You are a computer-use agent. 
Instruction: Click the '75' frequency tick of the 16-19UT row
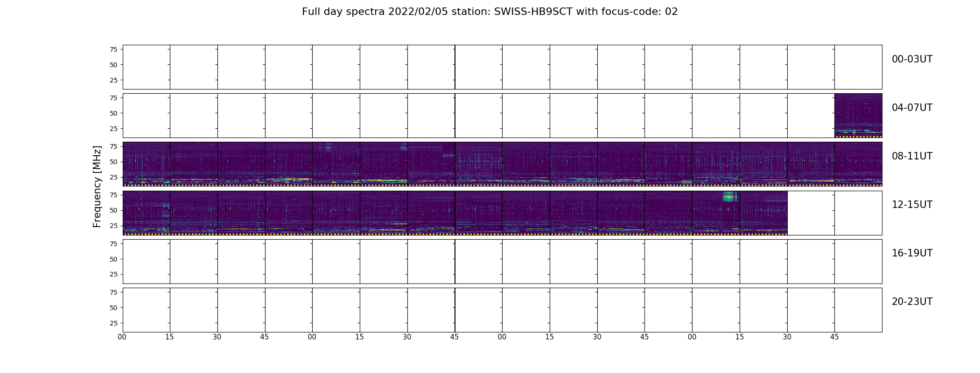[x=113, y=243]
